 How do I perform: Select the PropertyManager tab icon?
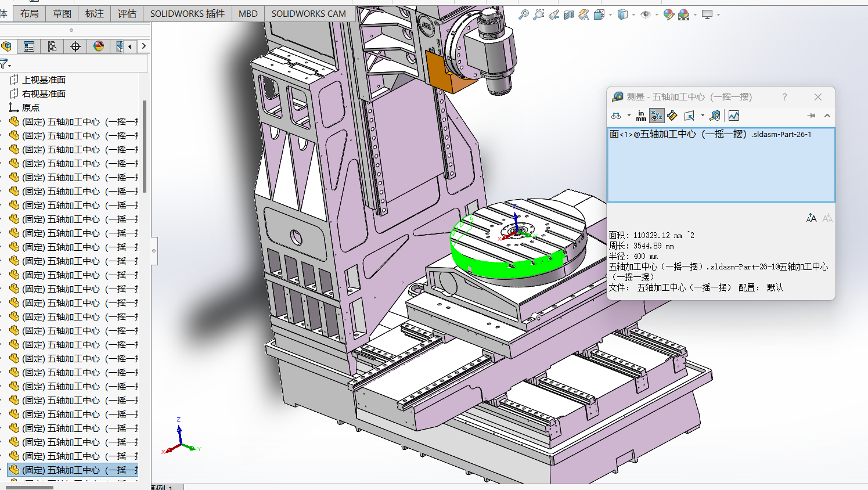(x=29, y=46)
